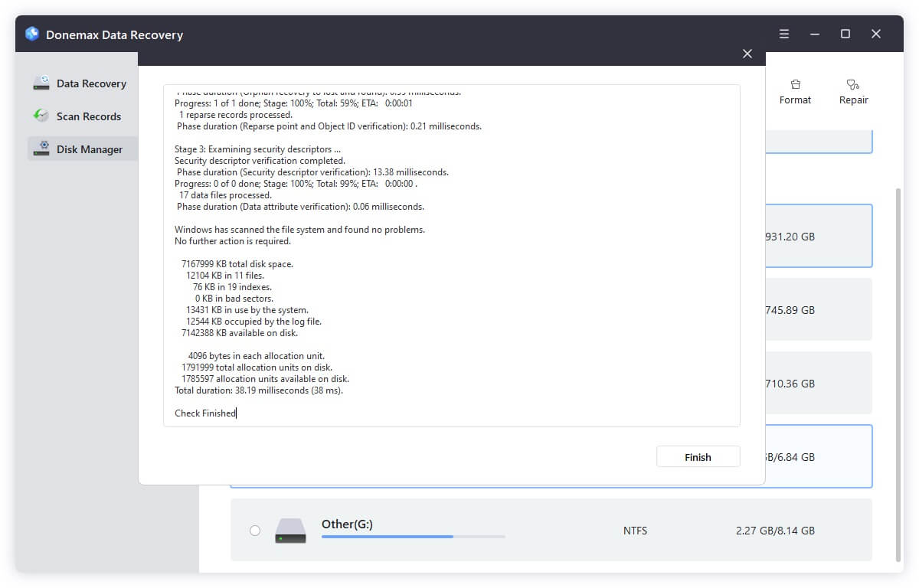Click the Data Recovery sidebar icon

41,83
